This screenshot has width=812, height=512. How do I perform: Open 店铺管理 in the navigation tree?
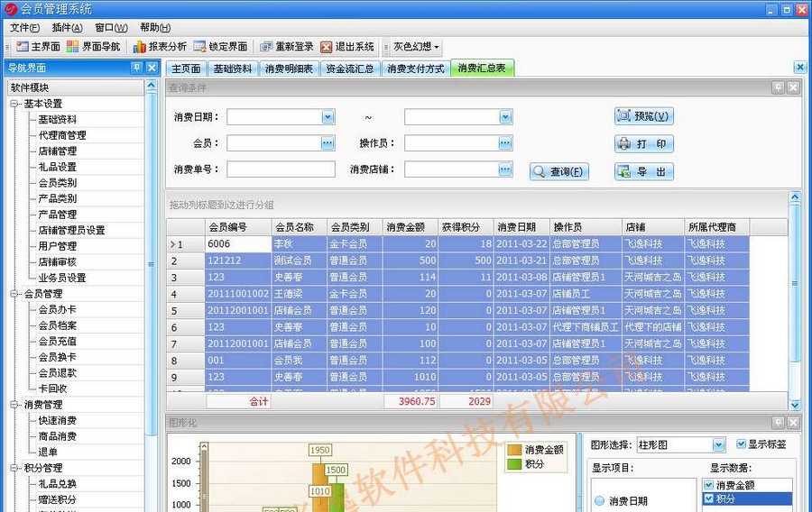(x=58, y=151)
